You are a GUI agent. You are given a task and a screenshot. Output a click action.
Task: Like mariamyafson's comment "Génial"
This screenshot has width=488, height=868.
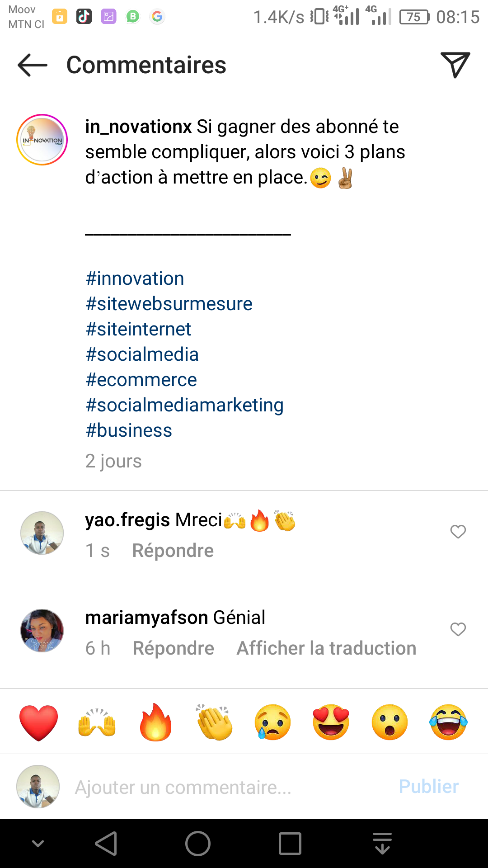point(458,629)
